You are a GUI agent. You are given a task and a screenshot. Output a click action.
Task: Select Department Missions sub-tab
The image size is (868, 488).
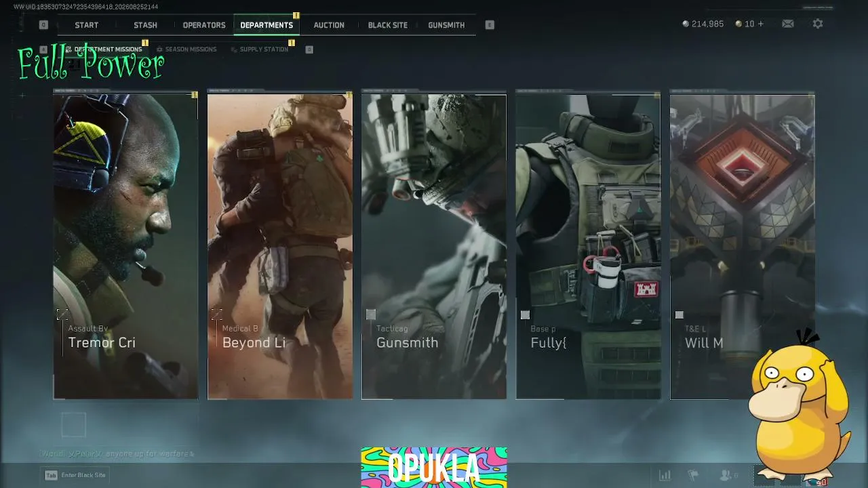click(104, 49)
